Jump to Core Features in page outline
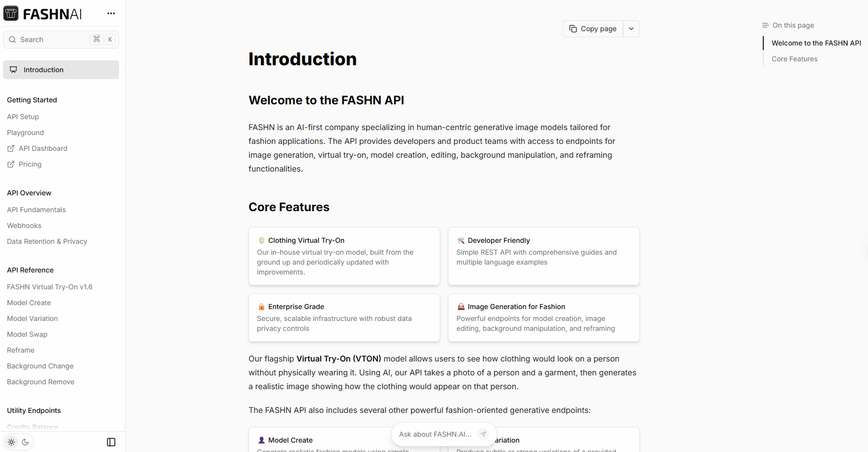The image size is (868, 452). [794, 59]
